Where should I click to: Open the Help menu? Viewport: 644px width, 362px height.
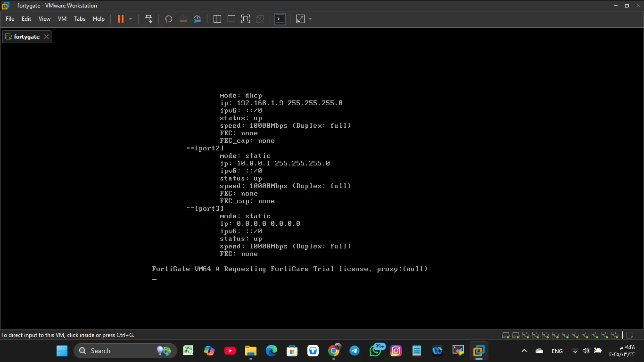pyautogui.click(x=99, y=19)
